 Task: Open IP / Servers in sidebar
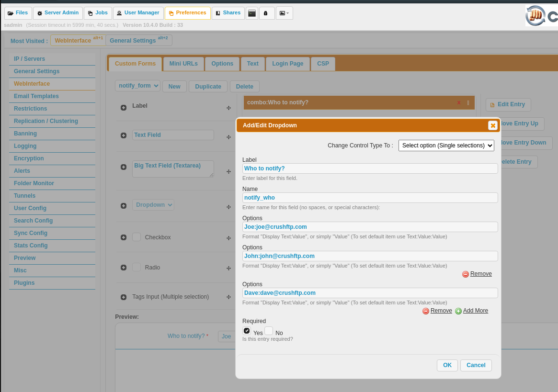coord(29,59)
